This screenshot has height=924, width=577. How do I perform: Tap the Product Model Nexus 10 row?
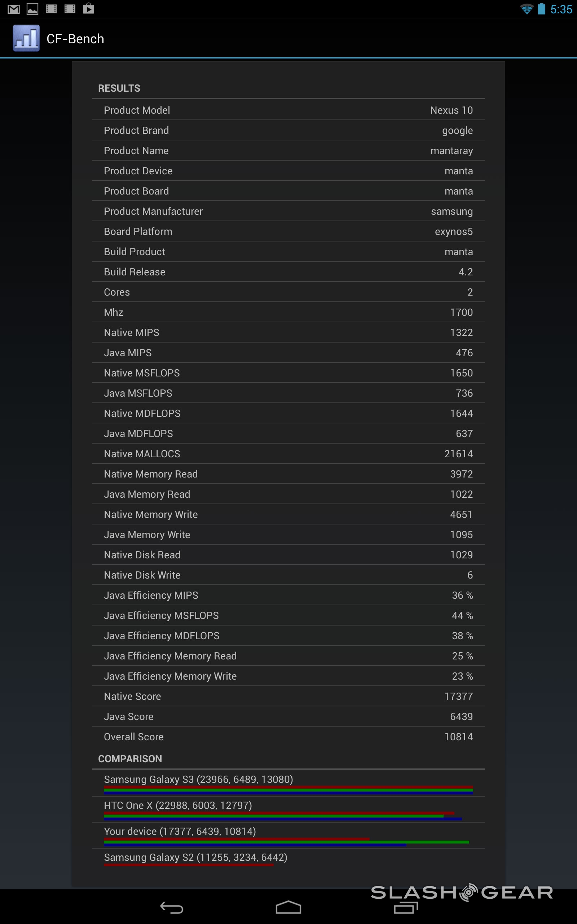click(288, 110)
